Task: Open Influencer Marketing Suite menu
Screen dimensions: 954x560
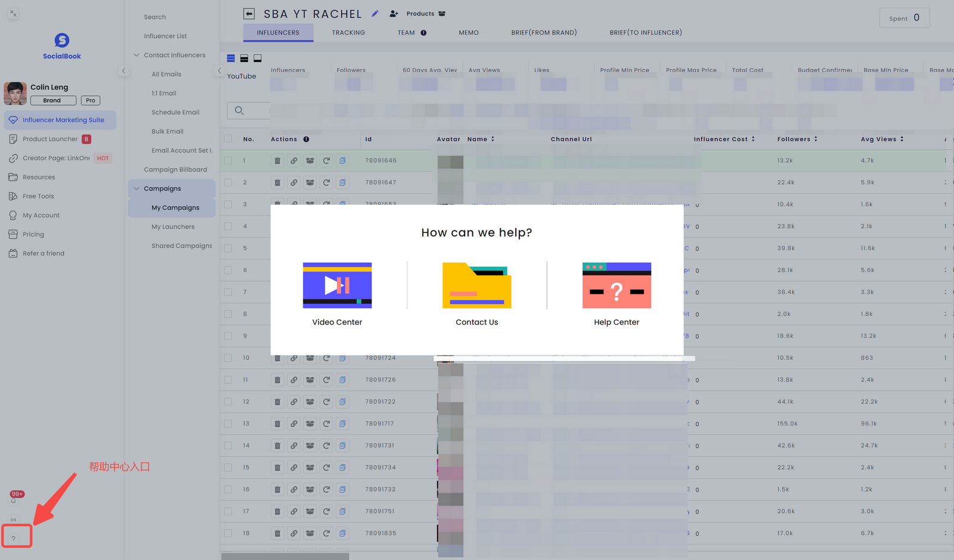Action: [60, 120]
